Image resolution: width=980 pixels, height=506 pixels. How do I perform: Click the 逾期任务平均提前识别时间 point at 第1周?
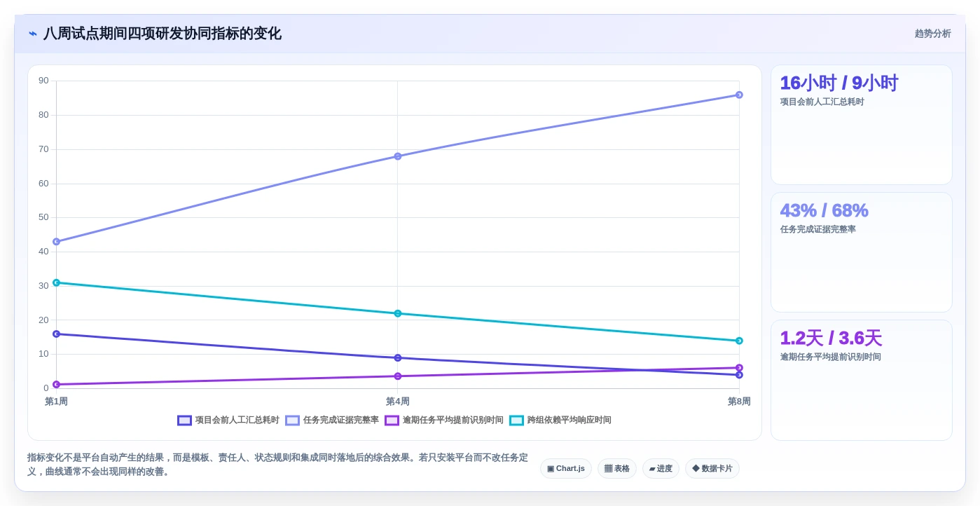click(56, 384)
